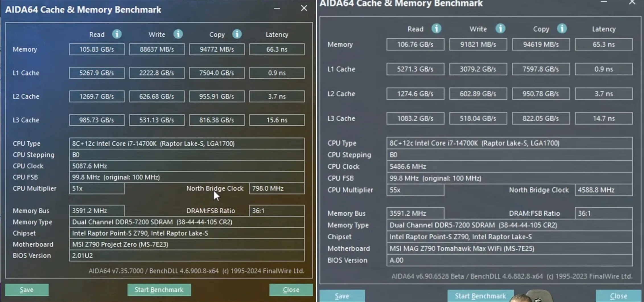Click the Read info icon in left window

(117, 34)
